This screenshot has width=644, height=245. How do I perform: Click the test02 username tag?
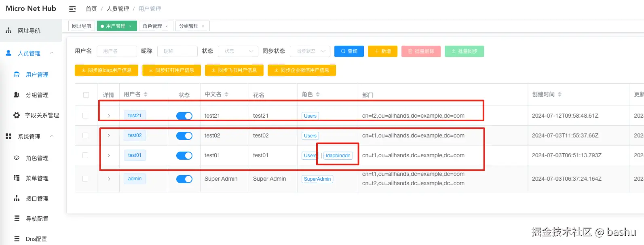tap(135, 135)
